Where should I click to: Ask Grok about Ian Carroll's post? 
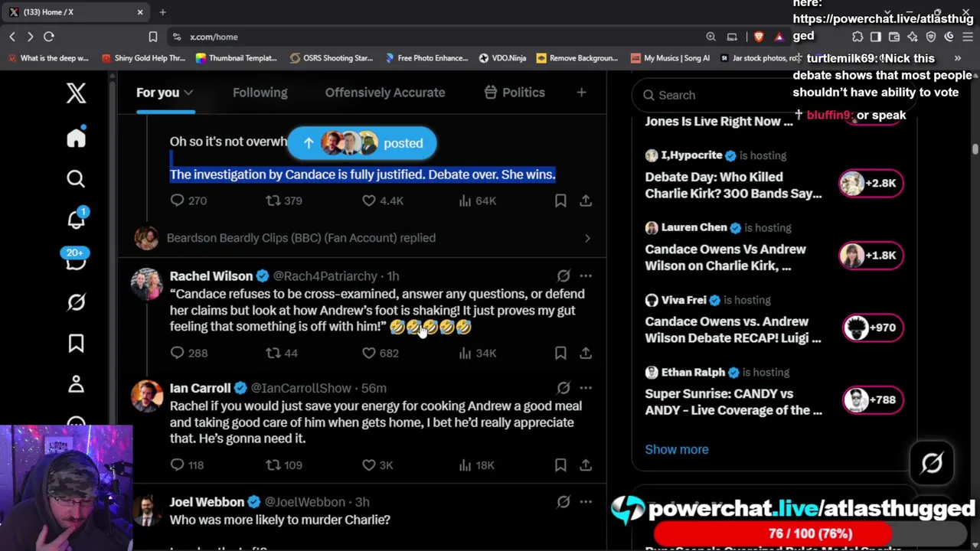tap(563, 388)
